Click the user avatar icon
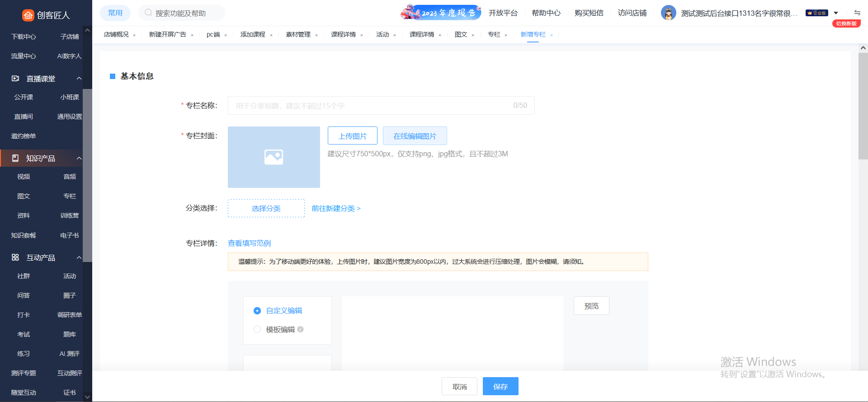The width and height of the screenshot is (868, 402). (x=668, y=13)
